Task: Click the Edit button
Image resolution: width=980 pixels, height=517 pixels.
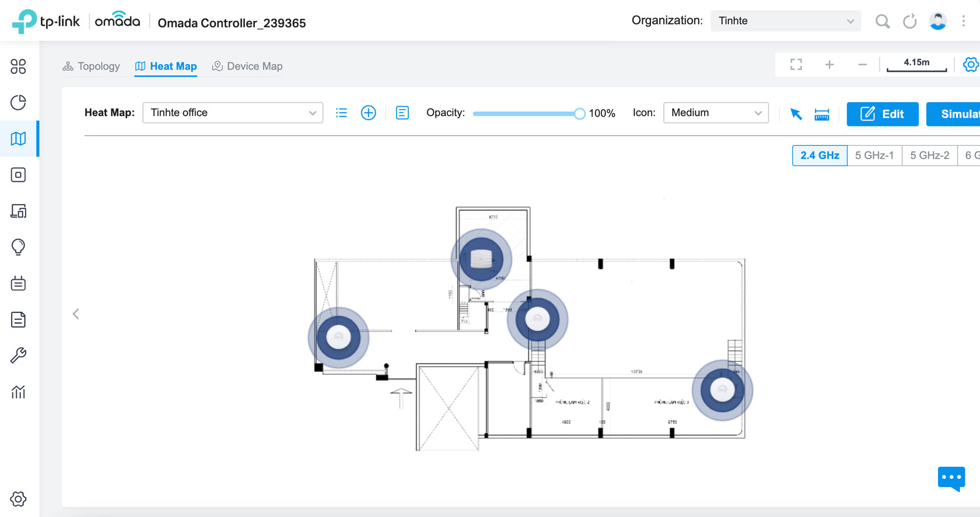Action: click(x=883, y=114)
